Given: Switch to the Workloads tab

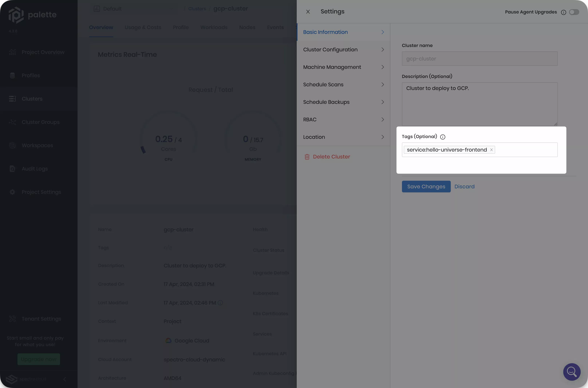Looking at the screenshot, I should [214, 28].
